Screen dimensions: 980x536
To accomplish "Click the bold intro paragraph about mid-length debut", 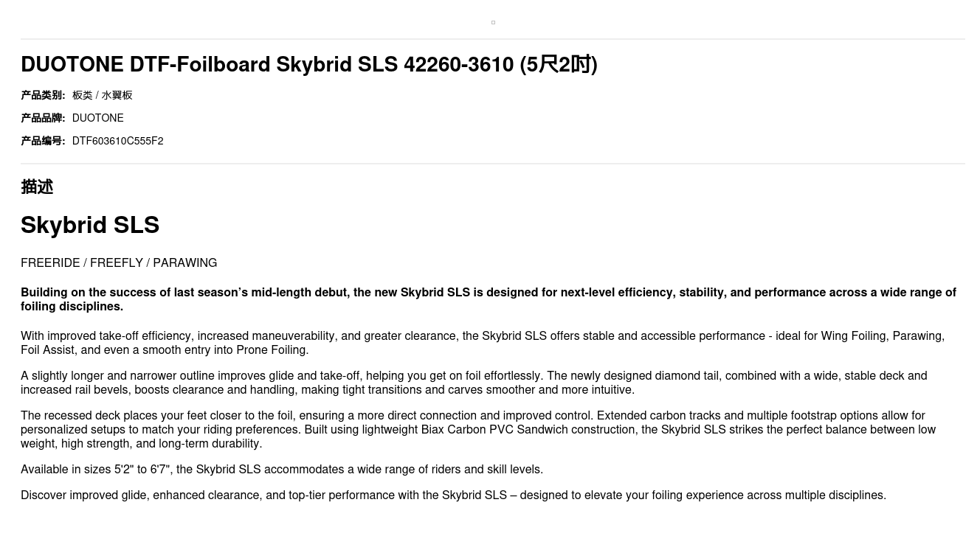I will point(487,299).
